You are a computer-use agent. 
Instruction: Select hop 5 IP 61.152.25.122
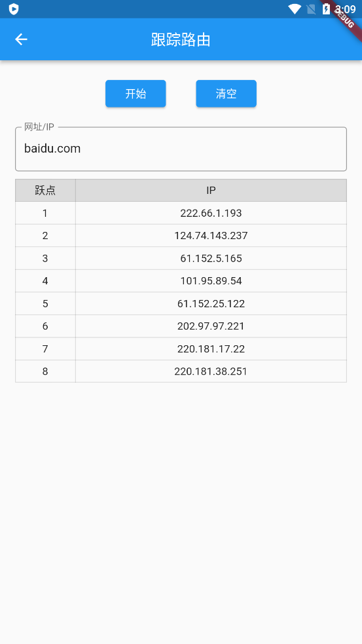(x=211, y=303)
